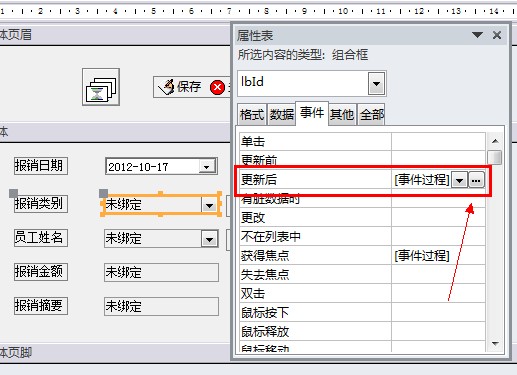Click the move handle of selected combo box

click(103, 193)
